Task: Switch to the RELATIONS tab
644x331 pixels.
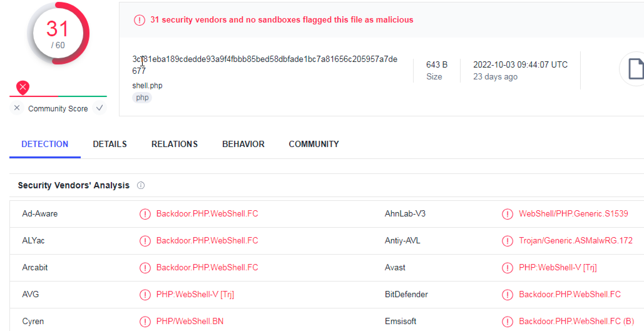Action: pos(174,144)
